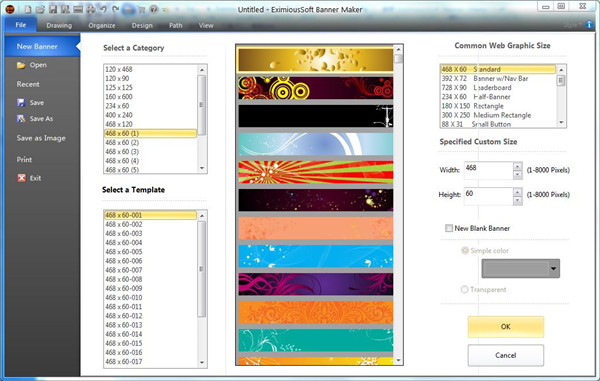The width and height of the screenshot is (600, 381).
Task: Click the redo arrow icon
Action: 116,9
